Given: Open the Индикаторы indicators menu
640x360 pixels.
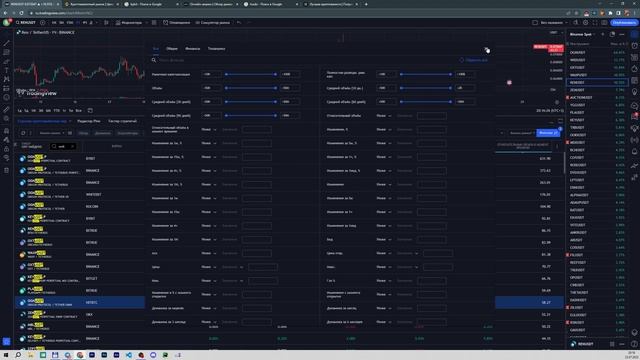Looking at the screenshot, I should 129,23.
